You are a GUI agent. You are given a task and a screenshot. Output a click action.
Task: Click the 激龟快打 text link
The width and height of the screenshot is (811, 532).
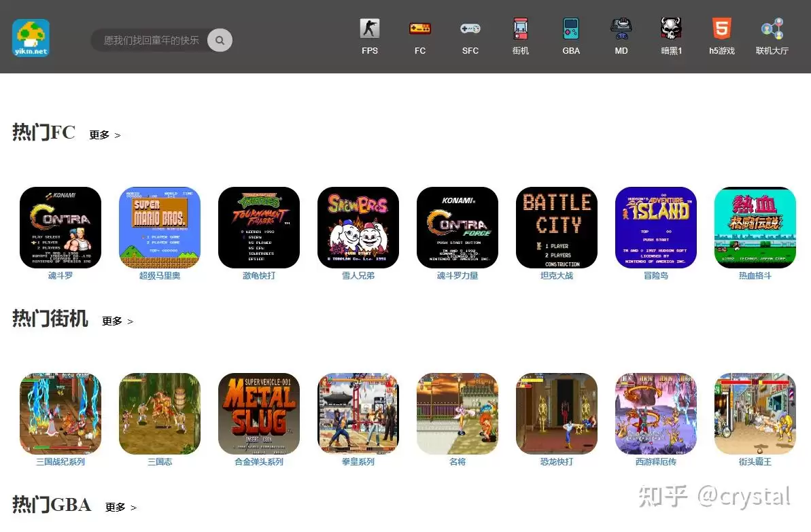tap(259, 276)
